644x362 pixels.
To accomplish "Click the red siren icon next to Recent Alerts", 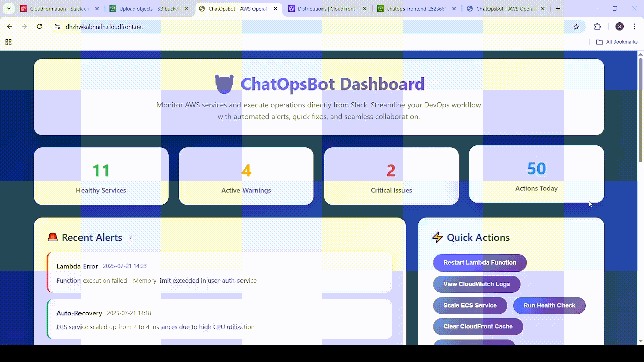I will tap(52, 237).
